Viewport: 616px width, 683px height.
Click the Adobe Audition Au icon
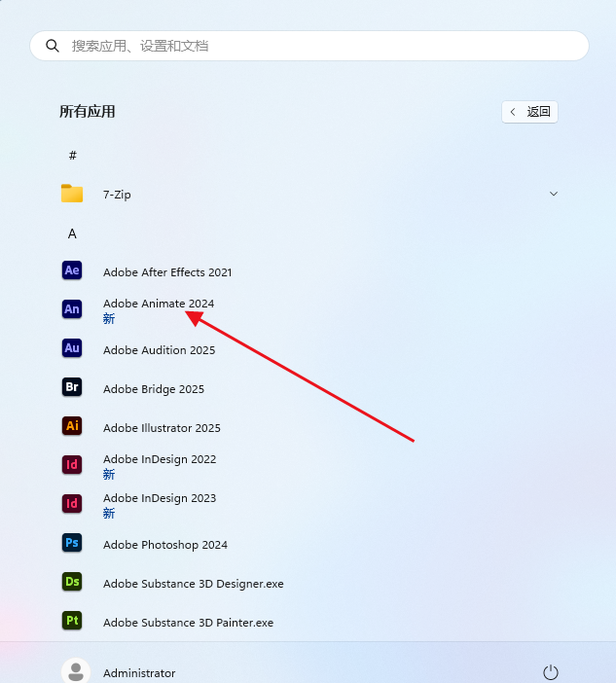coord(72,348)
